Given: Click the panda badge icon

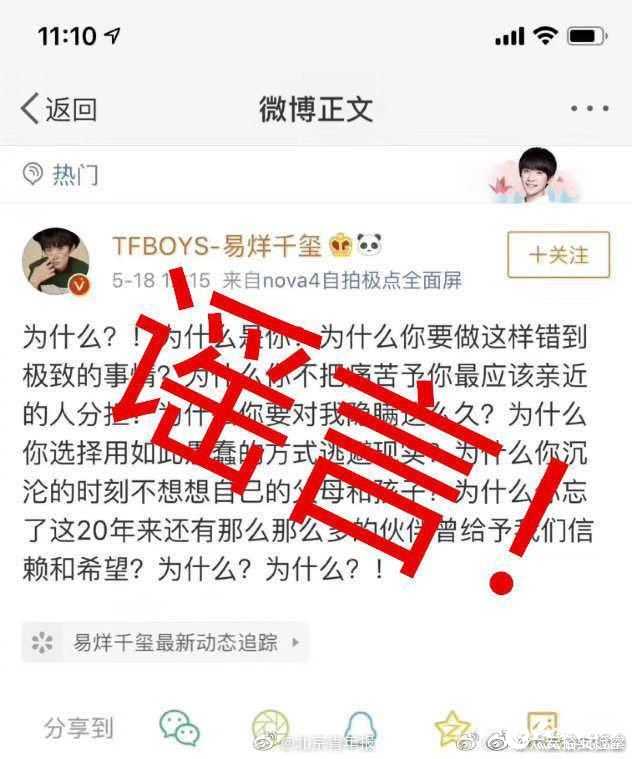Looking at the screenshot, I should [369, 244].
